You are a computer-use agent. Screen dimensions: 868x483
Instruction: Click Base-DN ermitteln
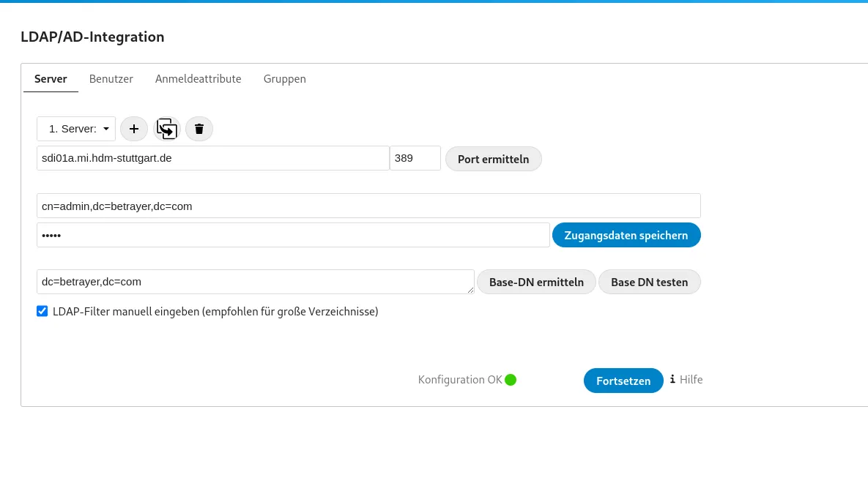(x=536, y=282)
